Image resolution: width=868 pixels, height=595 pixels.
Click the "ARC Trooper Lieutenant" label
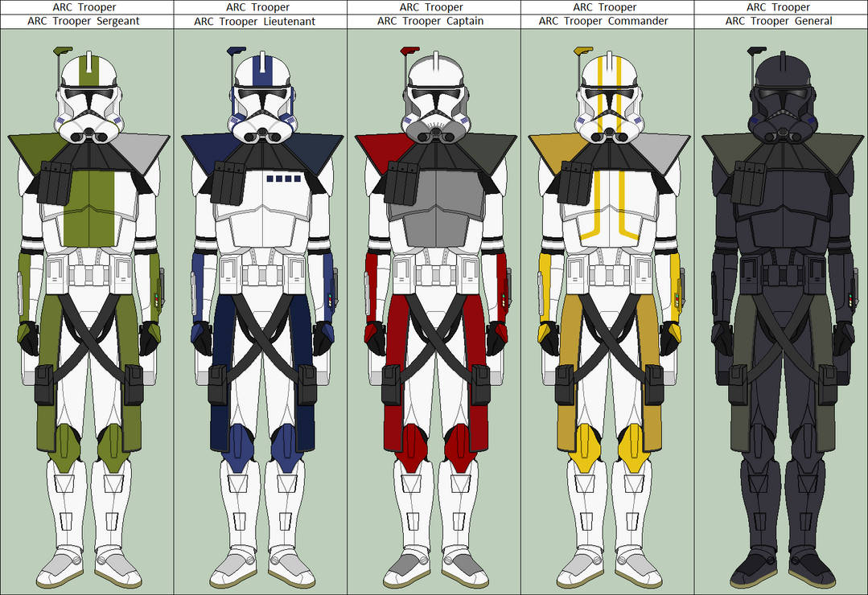coord(255,22)
